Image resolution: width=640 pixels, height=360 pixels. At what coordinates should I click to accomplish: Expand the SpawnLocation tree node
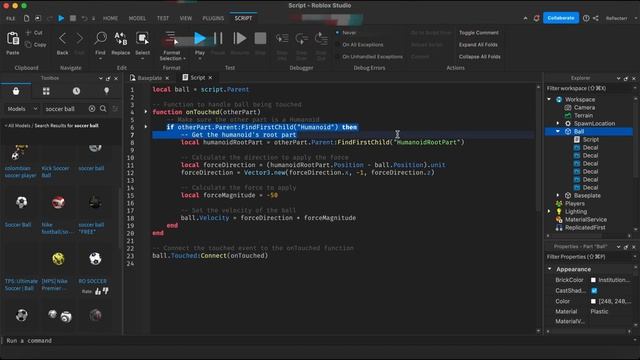click(558, 123)
